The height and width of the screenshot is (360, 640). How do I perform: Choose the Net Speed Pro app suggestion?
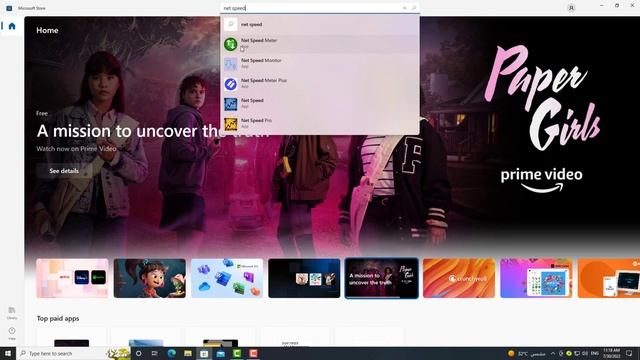[x=320, y=123]
